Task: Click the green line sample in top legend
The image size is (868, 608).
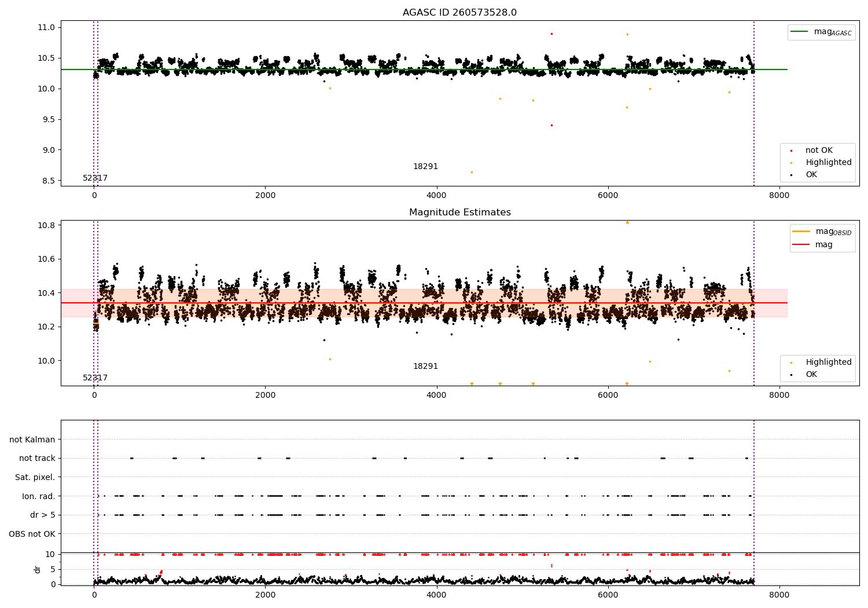Action: (x=800, y=32)
